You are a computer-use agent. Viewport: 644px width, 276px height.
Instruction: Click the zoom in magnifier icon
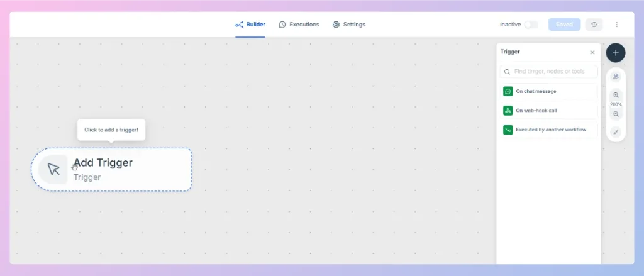(x=616, y=95)
